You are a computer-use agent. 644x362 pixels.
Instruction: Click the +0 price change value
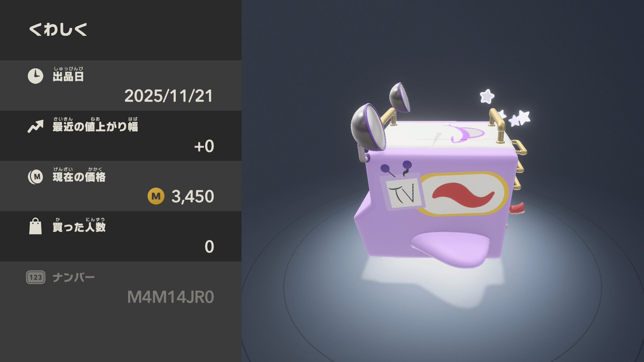click(x=204, y=146)
